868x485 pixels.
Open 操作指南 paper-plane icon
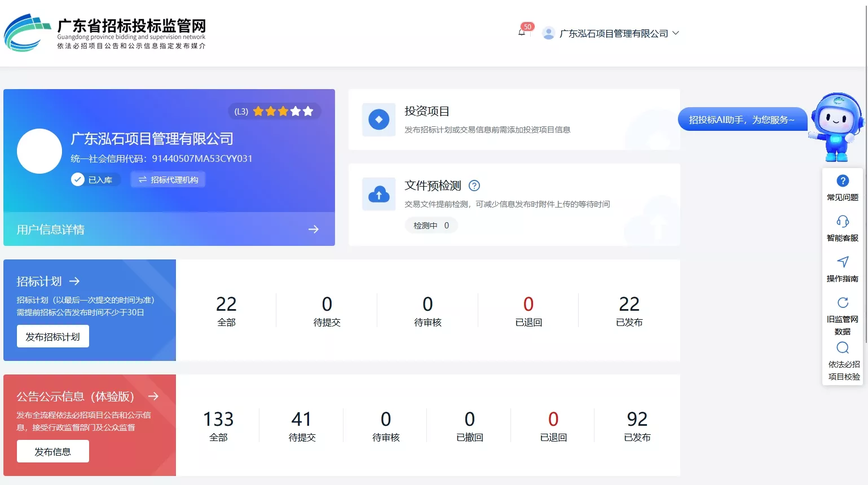click(843, 262)
